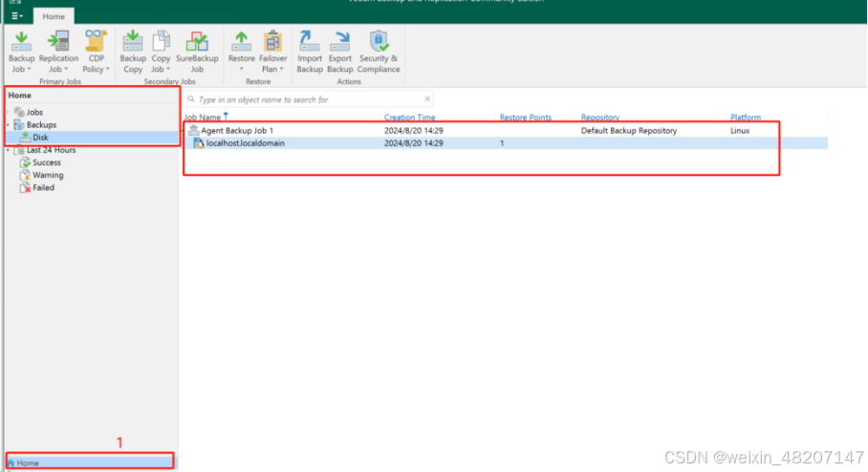Open the Home view in bottom navigation
This screenshot has width=868, height=472.
tap(90, 462)
